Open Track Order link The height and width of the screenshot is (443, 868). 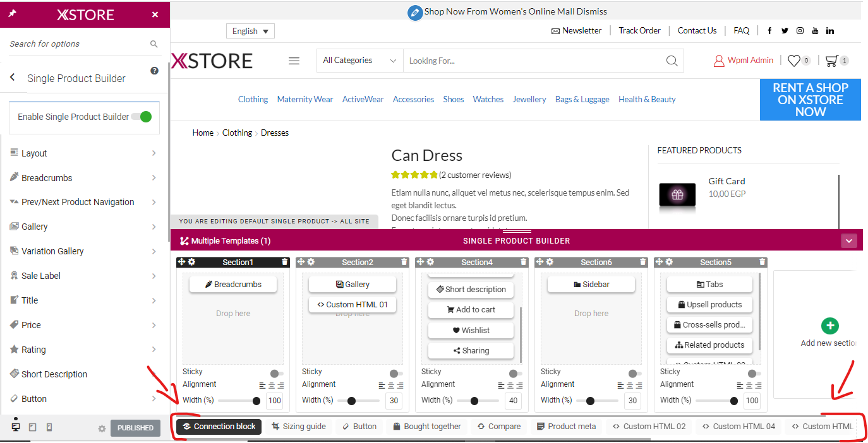click(x=639, y=30)
